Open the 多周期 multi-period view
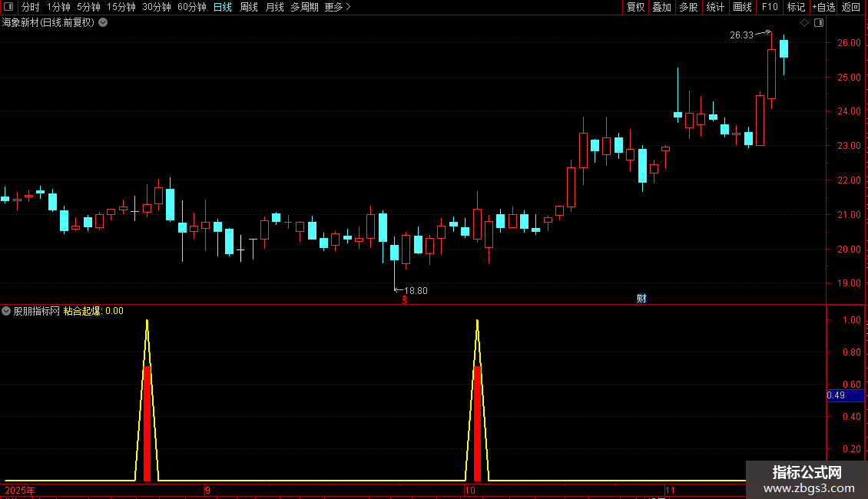Image resolution: width=868 pixels, height=499 pixels. [304, 7]
